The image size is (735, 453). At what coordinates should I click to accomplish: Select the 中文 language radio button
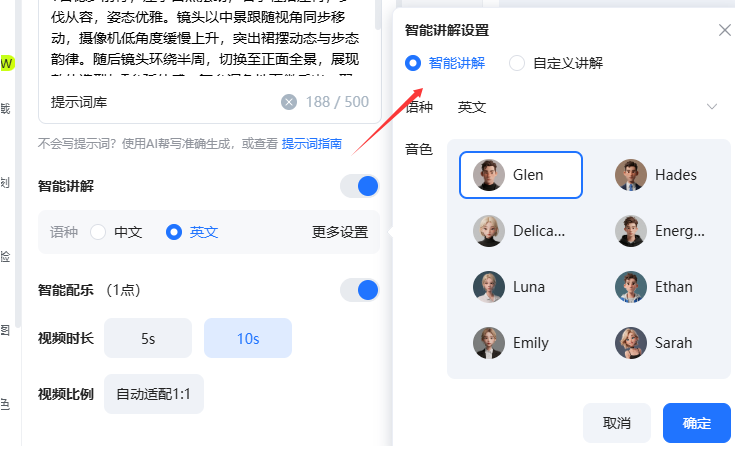(x=98, y=232)
